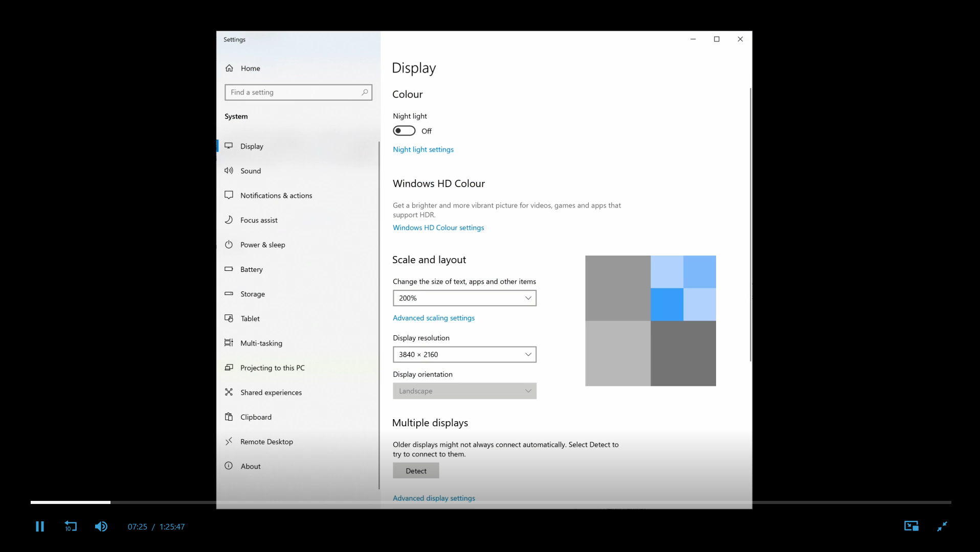This screenshot has width=980, height=552.
Task: Select Sound in the System menu
Action: pyautogui.click(x=298, y=171)
